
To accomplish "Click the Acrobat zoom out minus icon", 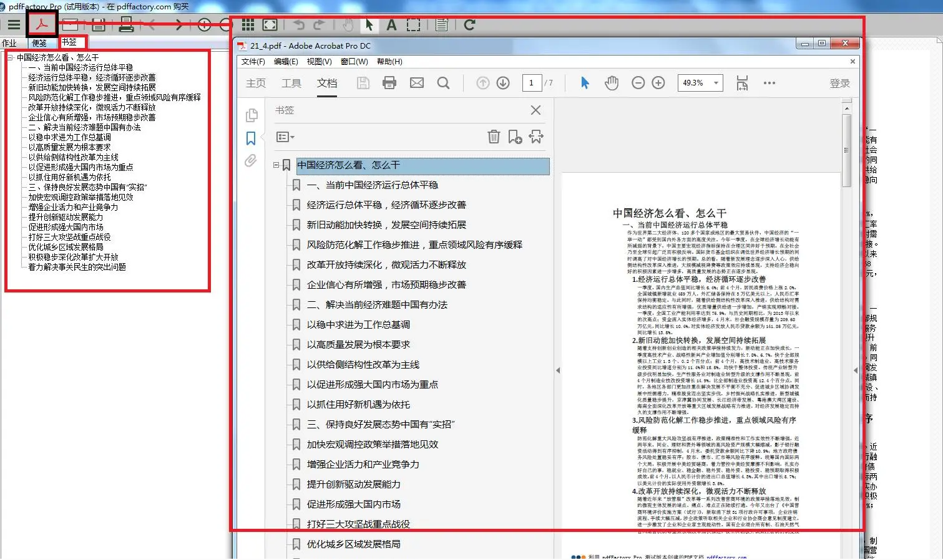I will [x=638, y=83].
